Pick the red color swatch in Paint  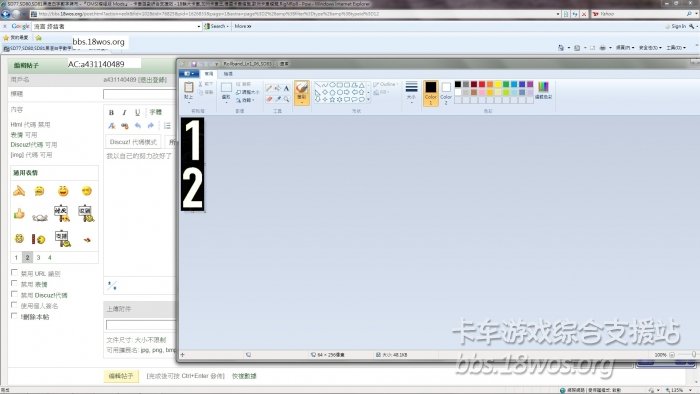[482, 84]
